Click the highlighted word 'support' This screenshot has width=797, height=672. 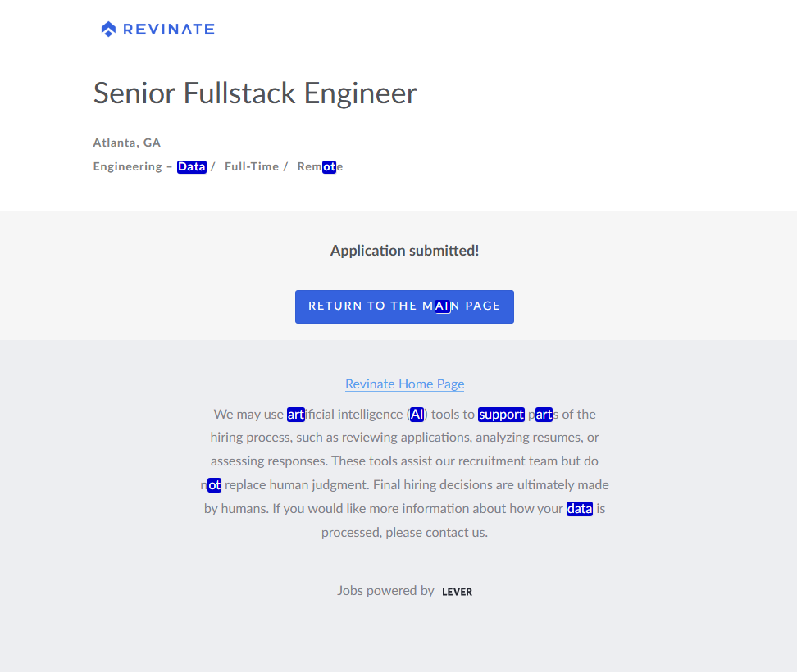point(501,415)
